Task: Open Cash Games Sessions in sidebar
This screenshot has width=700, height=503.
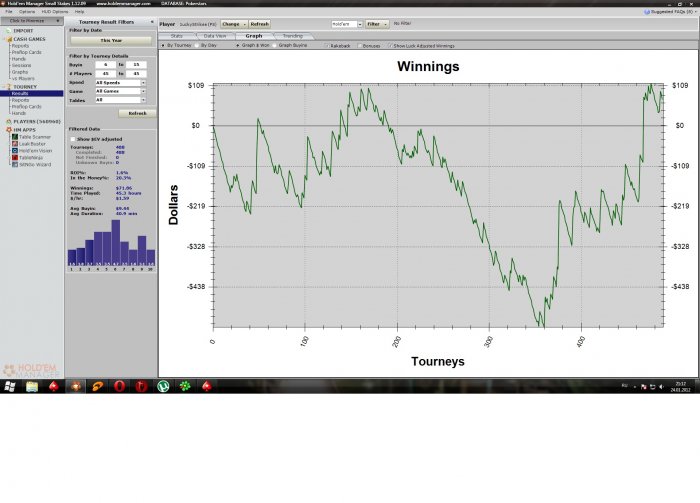Action: [x=21, y=65]
